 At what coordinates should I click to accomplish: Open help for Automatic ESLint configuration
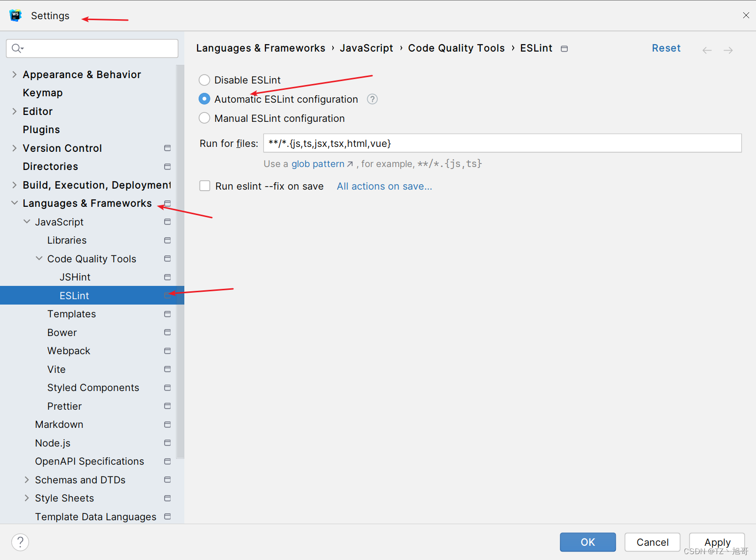tap(373, 99)
